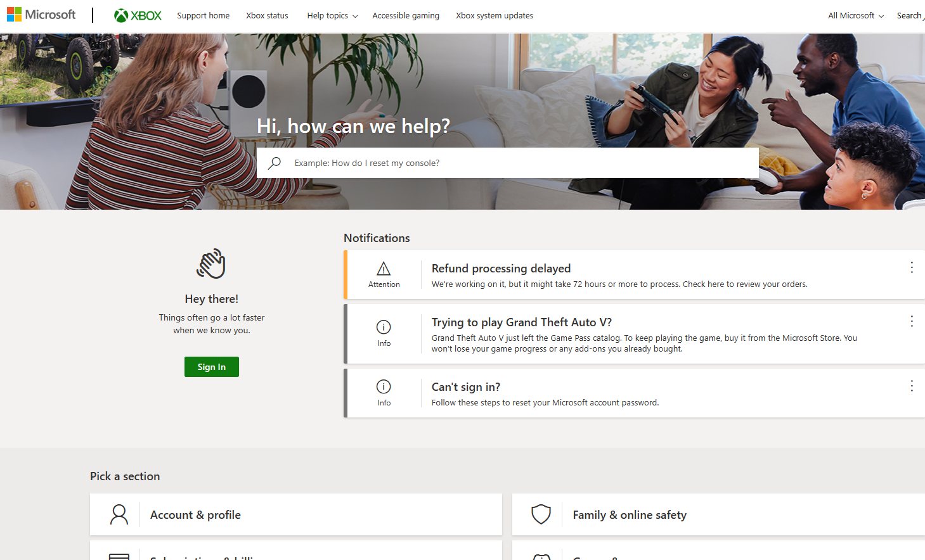Open more options for Grand Theft Auto V notification
The image size is (925, 560).
coord(912,321)
